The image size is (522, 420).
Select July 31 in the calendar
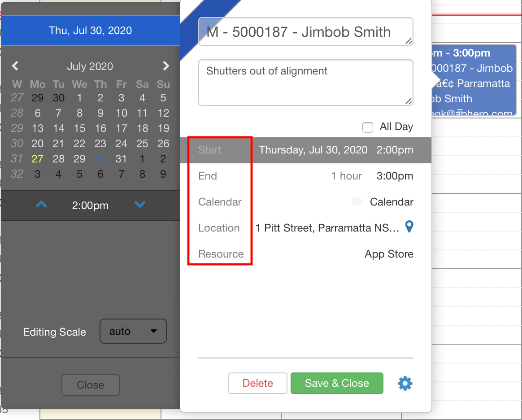pyautogui.click(x=121, y=158)
